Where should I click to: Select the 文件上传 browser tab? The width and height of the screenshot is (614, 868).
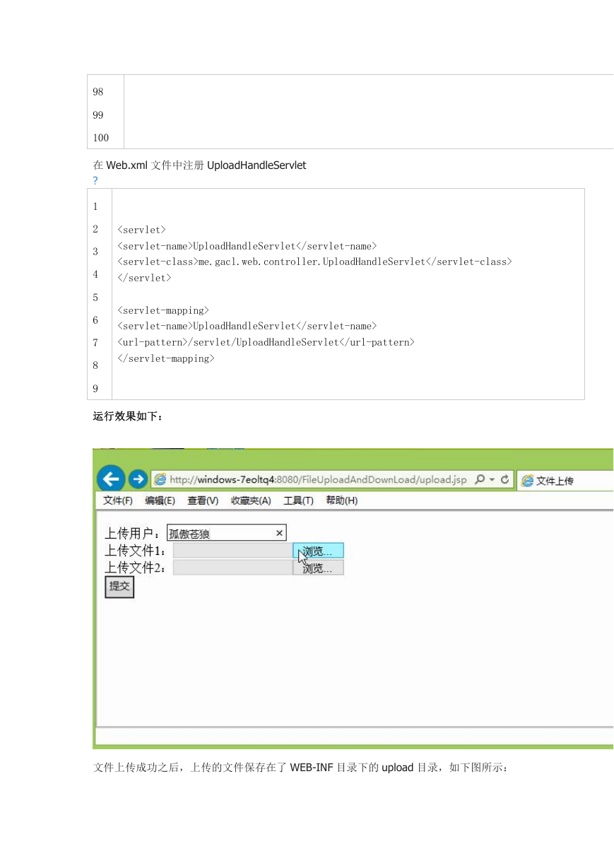565,481
